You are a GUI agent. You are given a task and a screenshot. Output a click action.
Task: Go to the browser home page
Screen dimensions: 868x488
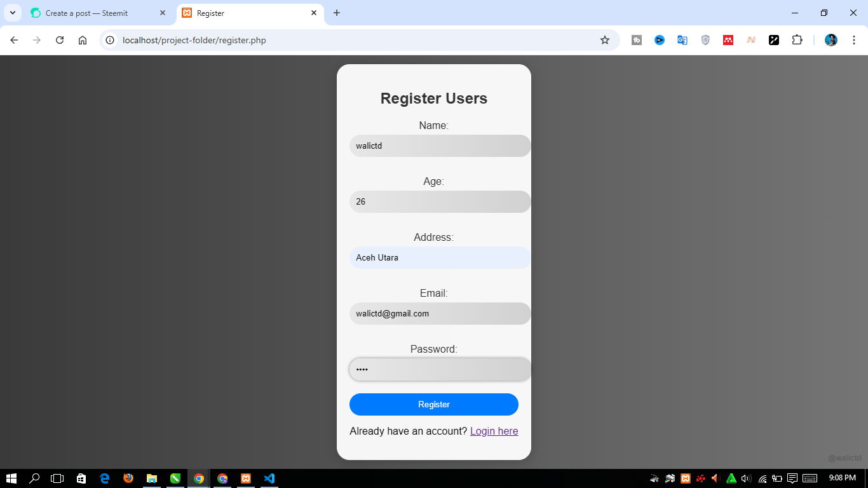coord(83,40)
